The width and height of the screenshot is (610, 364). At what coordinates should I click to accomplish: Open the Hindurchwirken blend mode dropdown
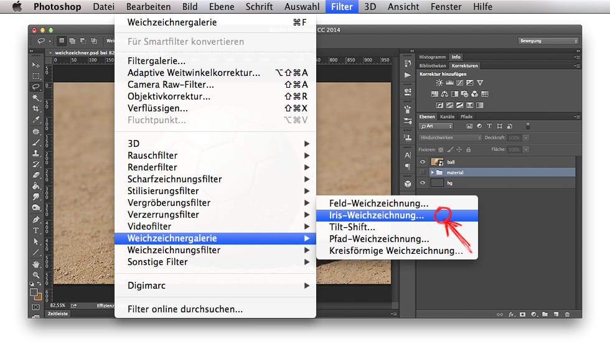tap(450, 138)
